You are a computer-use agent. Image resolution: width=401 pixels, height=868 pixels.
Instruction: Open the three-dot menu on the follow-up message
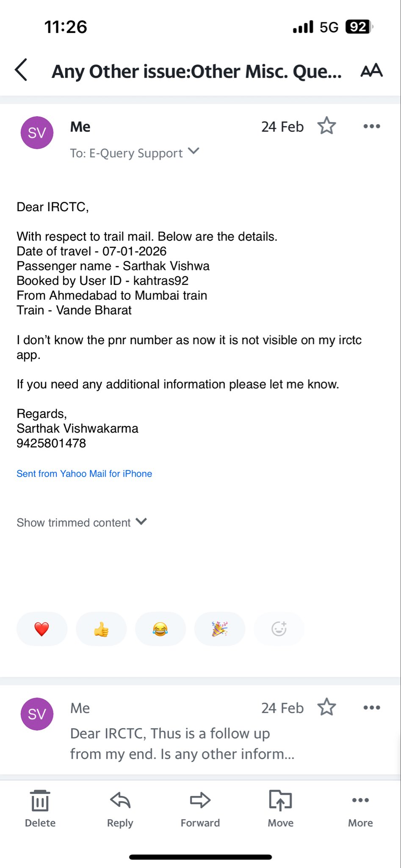point(371,707)
